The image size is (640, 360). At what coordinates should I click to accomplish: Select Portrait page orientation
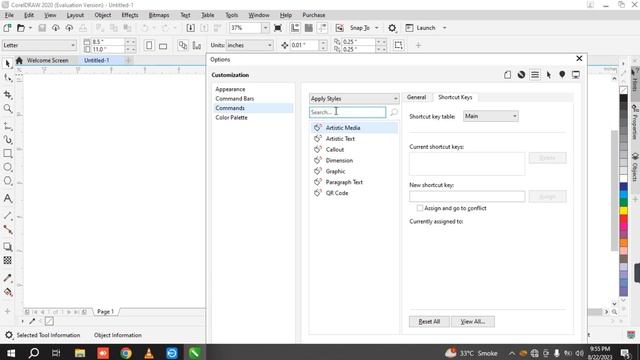coord(149,45)
